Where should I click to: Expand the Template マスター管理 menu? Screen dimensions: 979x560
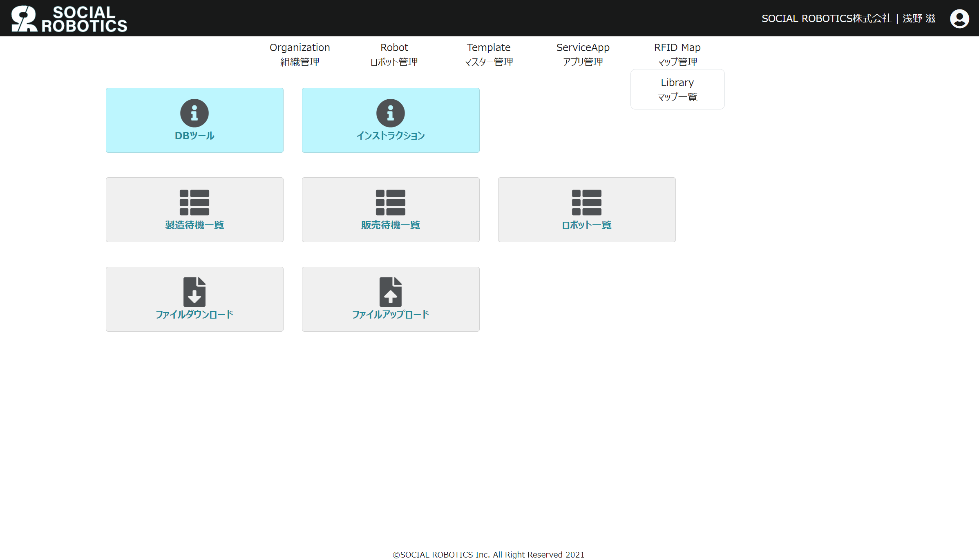[488, 54]
